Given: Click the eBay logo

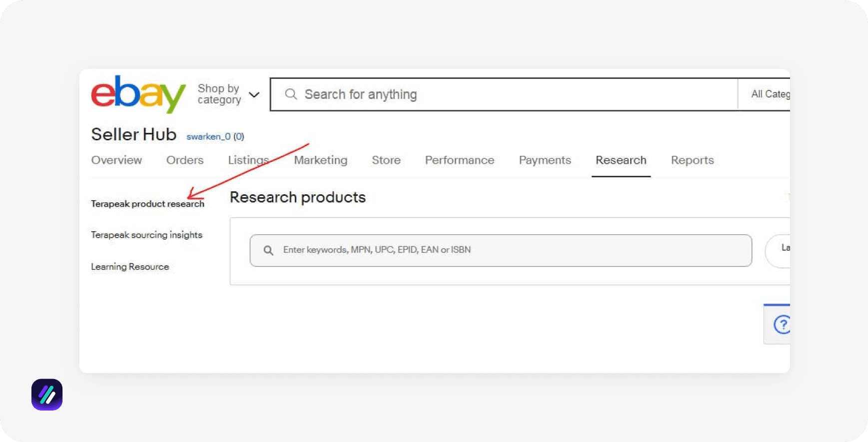Looking at the screenshot, I should [x=138, y=94].
